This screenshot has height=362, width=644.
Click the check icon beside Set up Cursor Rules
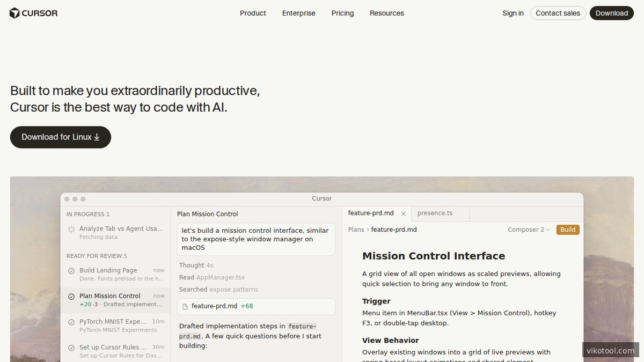[71, 347]
